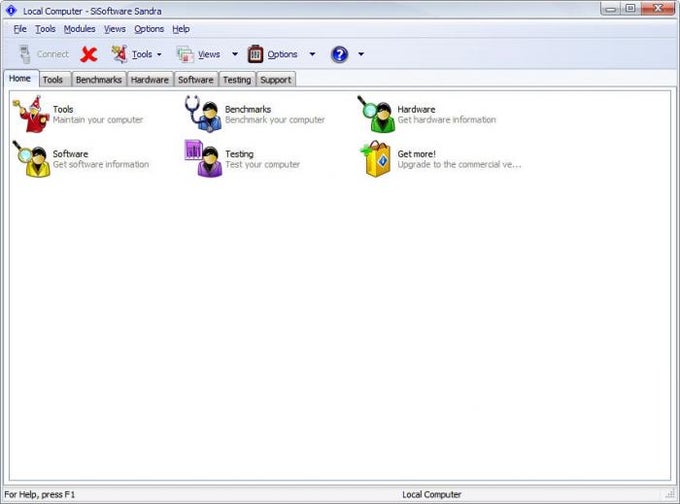Click "For Help, press F1" status text
This screenshot has height=504, width=680.
pyautogui.click(x=39, y=494)
